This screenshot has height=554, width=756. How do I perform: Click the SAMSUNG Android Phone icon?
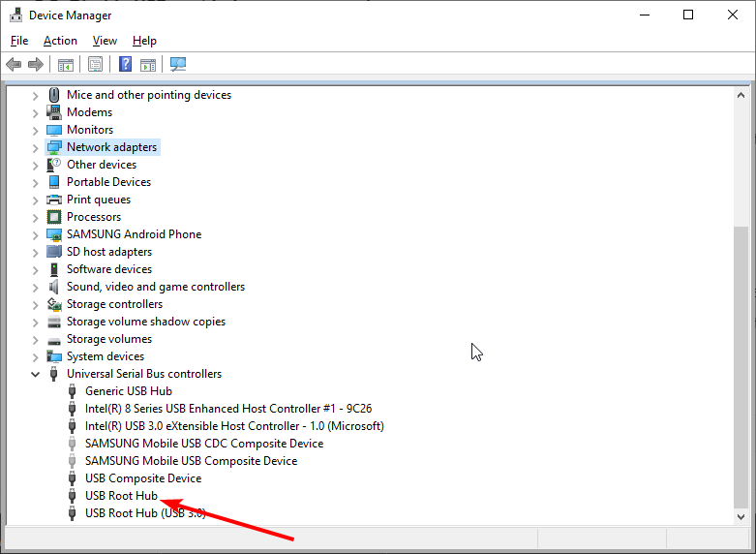coord(54,234)
